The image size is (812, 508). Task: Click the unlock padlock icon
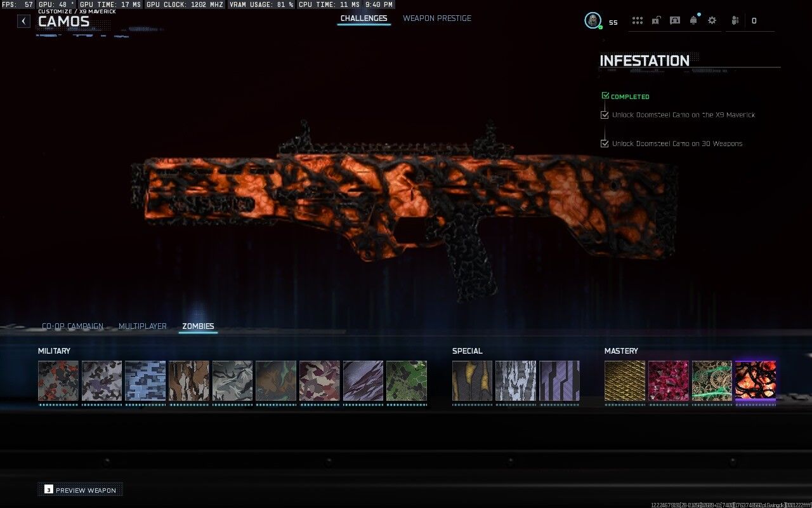click(657, 20)
